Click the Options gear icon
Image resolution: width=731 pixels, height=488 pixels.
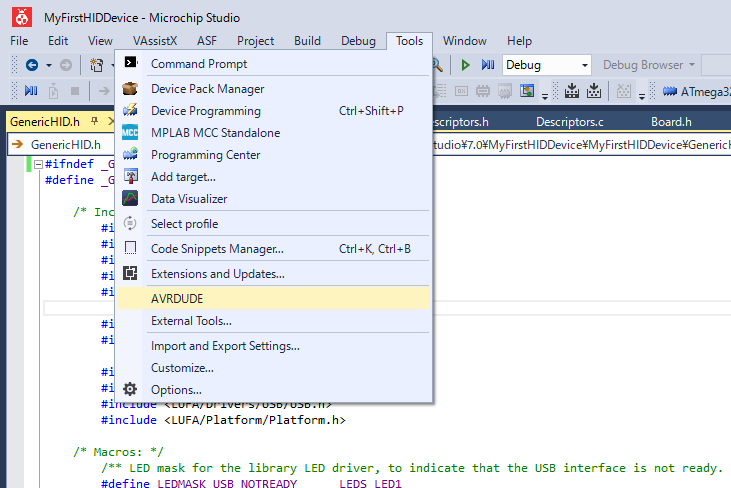point(130,389)
